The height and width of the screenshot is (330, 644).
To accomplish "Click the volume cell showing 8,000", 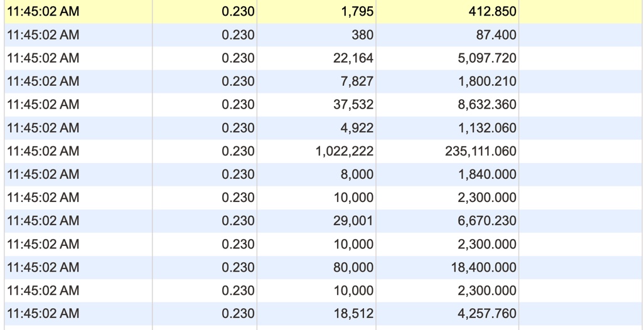I will (357, 174).
